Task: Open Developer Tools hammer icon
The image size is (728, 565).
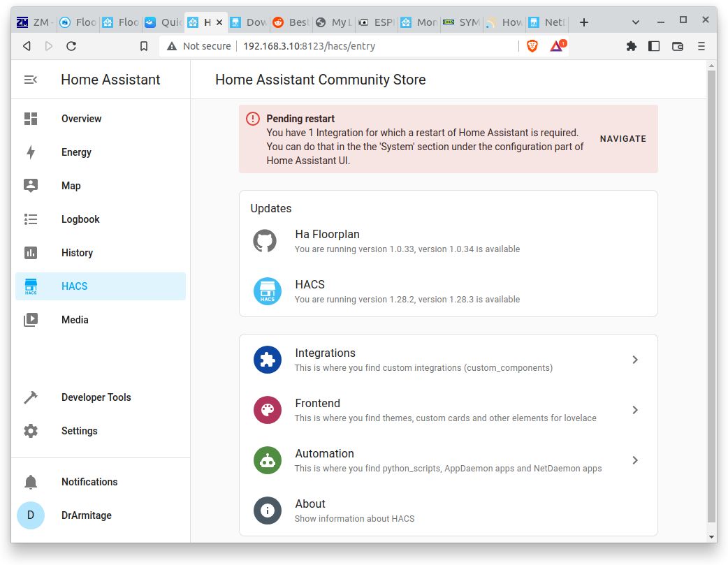Action: click(31, 397)
